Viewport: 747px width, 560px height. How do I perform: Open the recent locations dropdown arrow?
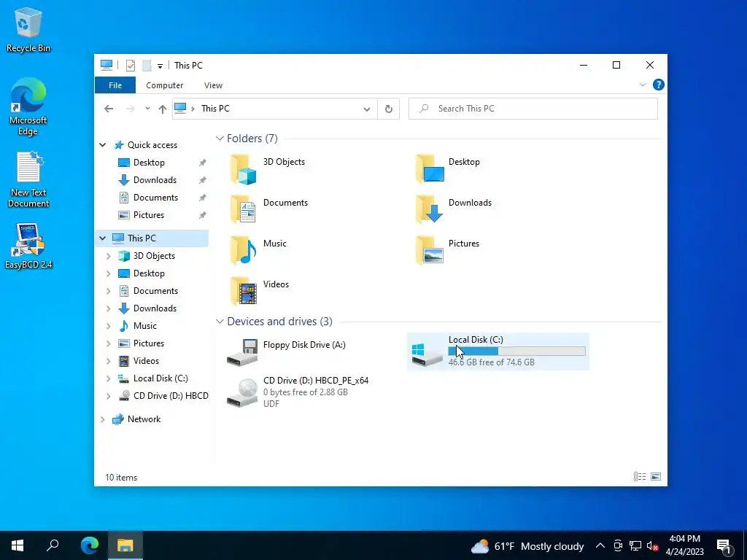pos(147,109)
